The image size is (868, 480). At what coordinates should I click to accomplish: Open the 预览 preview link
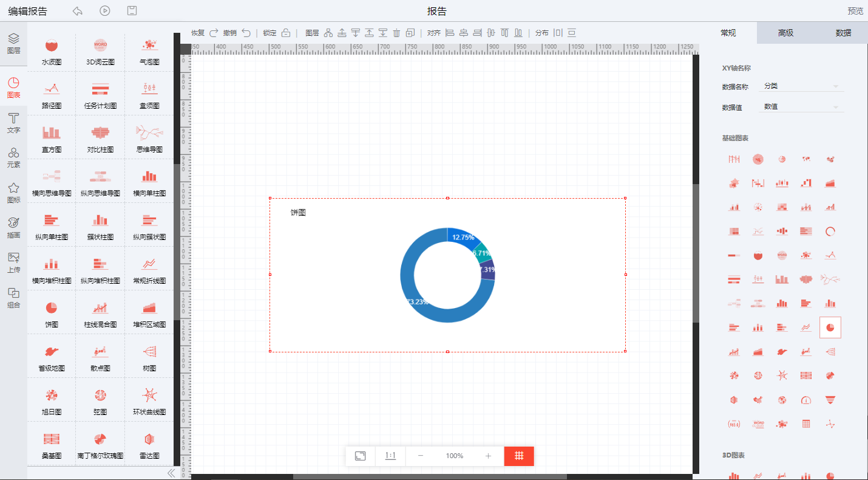(855, 11)
